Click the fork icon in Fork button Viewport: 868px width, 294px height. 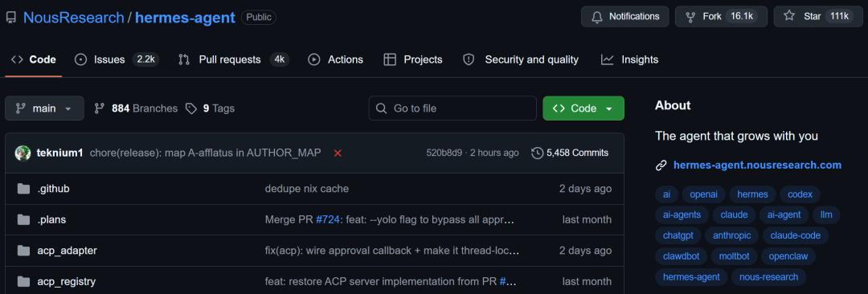pyautogui.click(x=690, y=17)
